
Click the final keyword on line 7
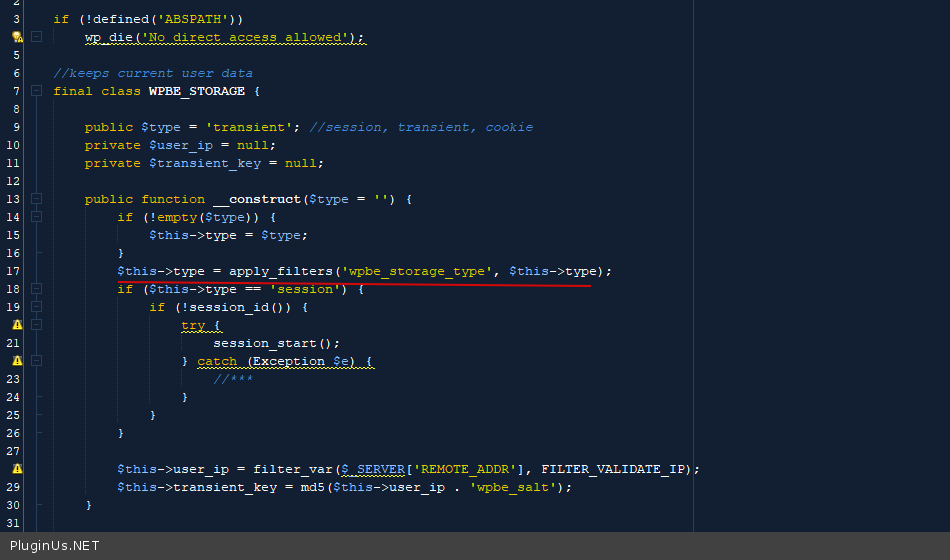click(73, 91)
